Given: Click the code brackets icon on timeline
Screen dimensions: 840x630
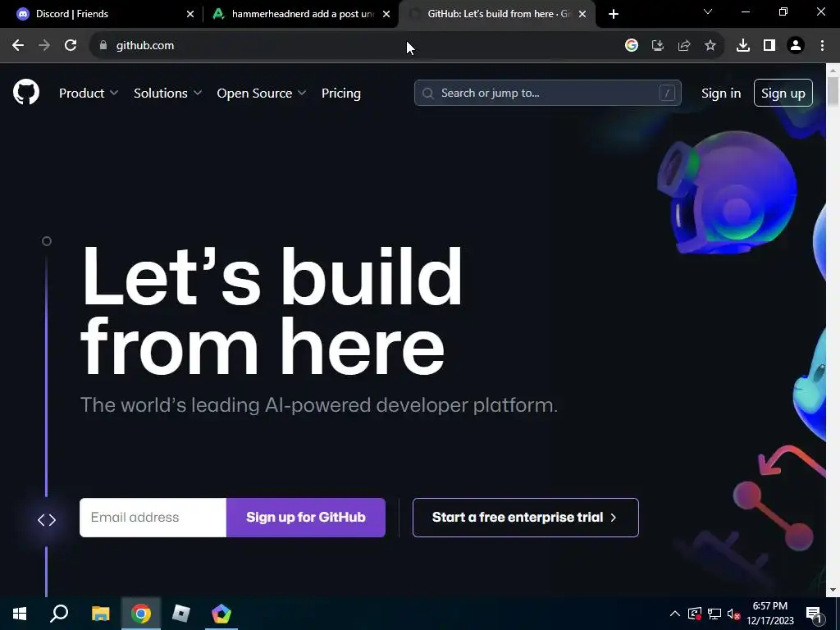Looking at the screenshot, I should click(x=47, y=519).
